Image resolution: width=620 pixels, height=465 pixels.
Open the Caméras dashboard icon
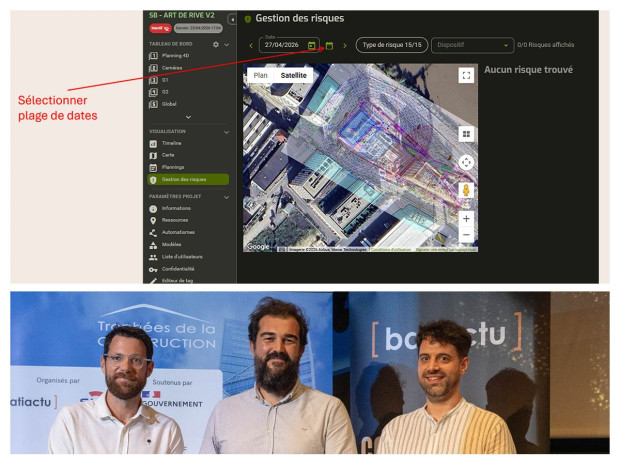153,68
